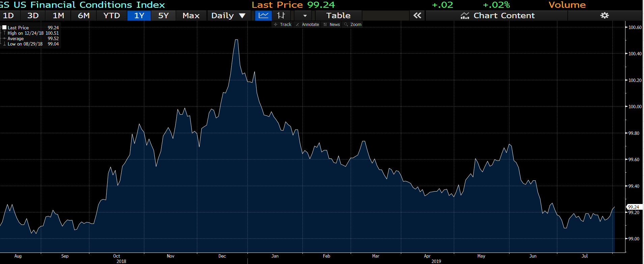Click the Last Price 99.24 header text

point(293,5)
